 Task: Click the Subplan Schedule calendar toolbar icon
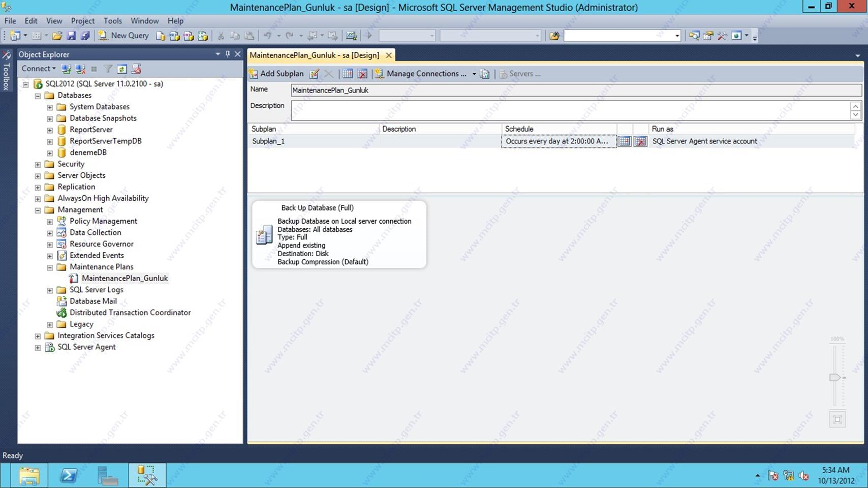348,74
